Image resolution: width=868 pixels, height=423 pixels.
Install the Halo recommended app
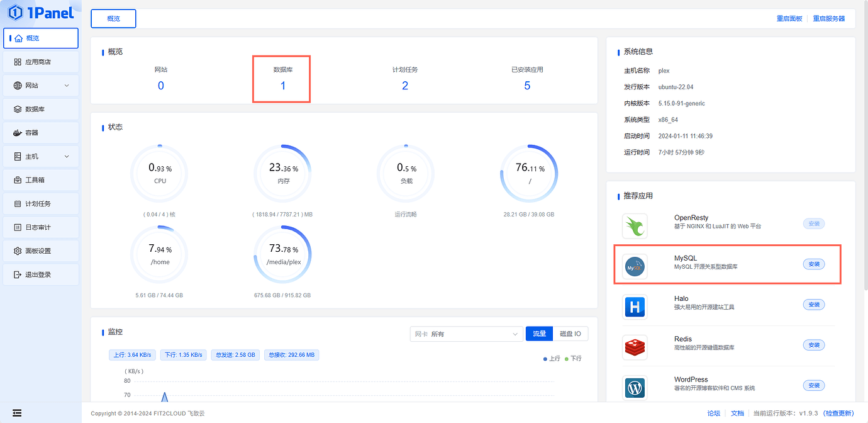[x=814, y=305]
